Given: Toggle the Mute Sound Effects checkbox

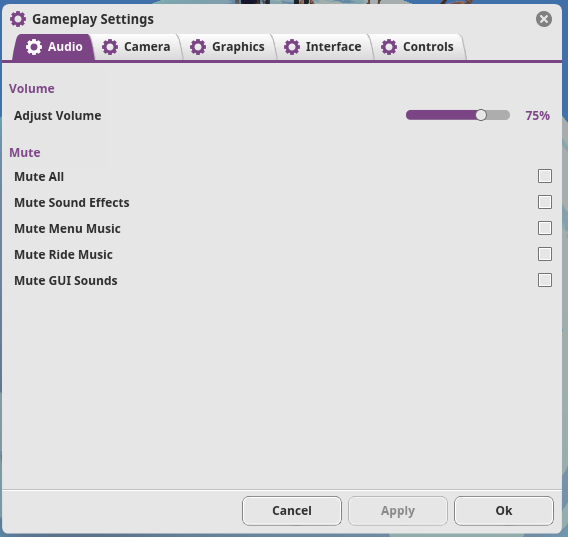Looking at the screenshot, I should coord(545,202).
